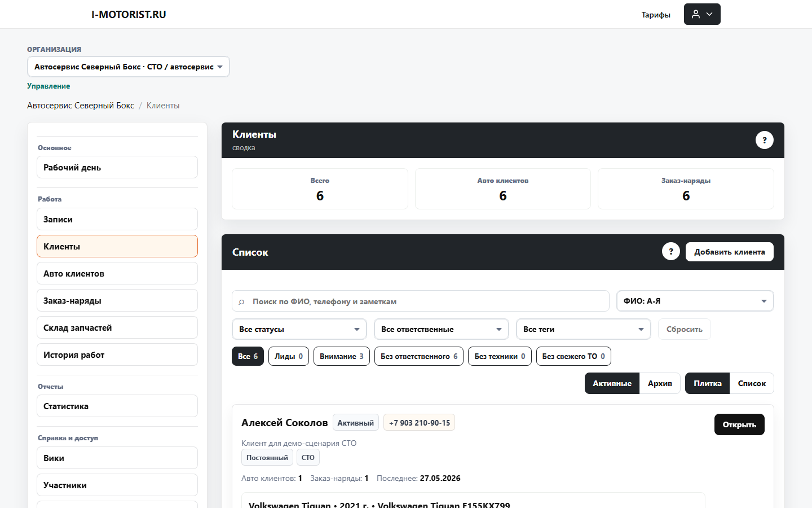Open the Тарифы link
This screenshot has width=812, height=508.
[x=656, y=15]
